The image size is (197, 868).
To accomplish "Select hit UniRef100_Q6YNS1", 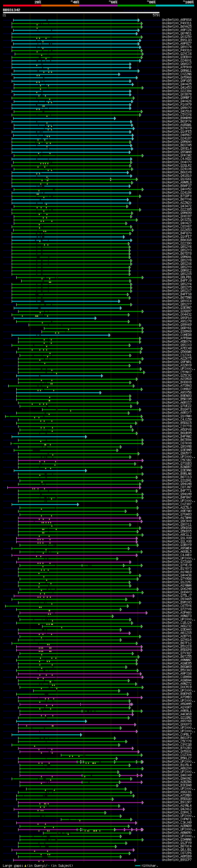I will click(x=177, y=33).
